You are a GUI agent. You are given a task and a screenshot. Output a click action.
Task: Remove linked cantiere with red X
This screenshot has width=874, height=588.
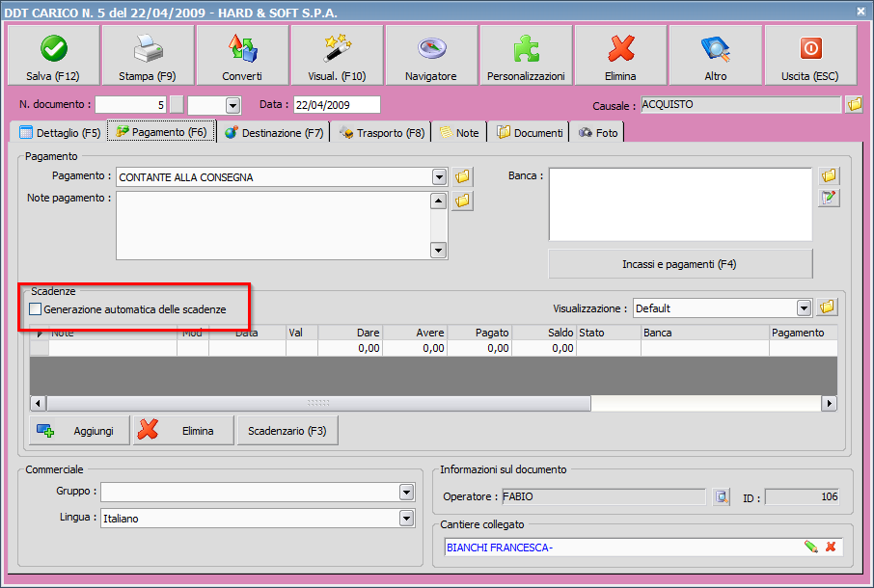coord(831,547)
